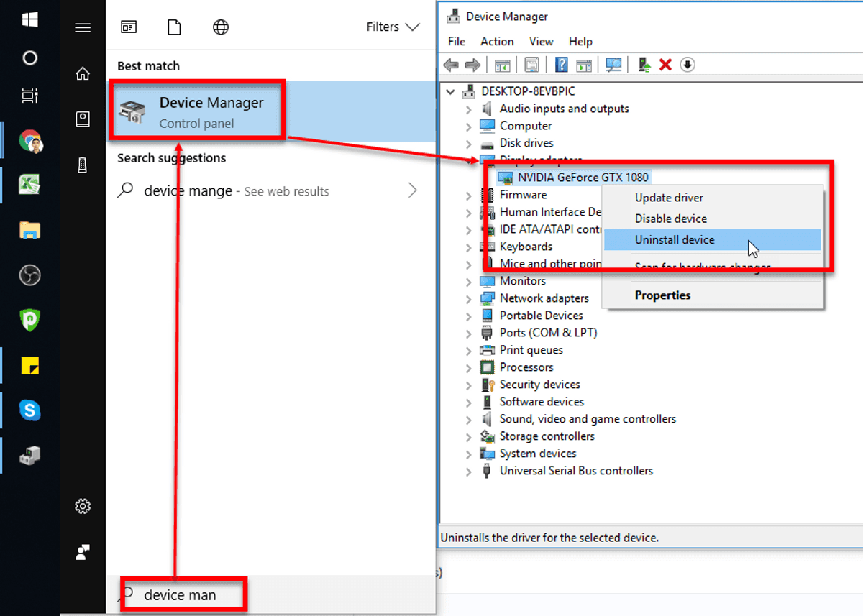Select the System devices tree item

click(538, 454)
